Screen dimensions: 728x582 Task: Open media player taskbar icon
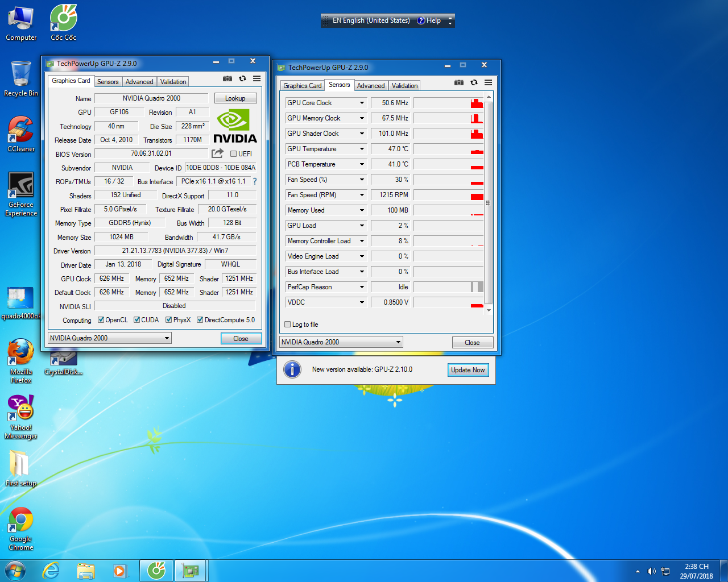(x=120, y=571)
